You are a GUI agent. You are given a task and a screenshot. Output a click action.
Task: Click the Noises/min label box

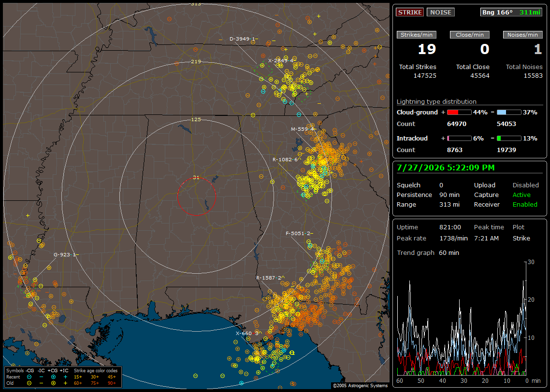pos(522,35)
